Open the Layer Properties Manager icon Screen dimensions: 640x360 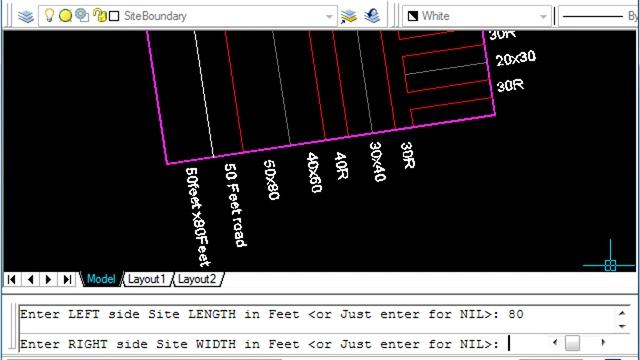click(x=26, y=16)
